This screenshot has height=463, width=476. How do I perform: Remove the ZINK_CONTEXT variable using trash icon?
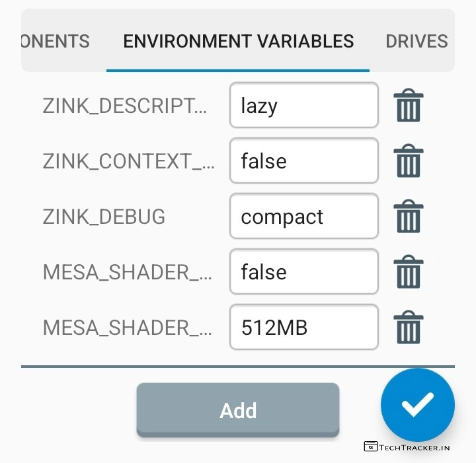pyautogui.click(x=408, y=161)
